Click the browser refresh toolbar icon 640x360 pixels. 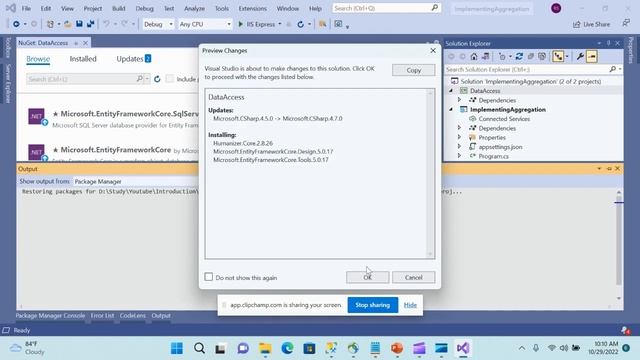(x=300, y=24)
